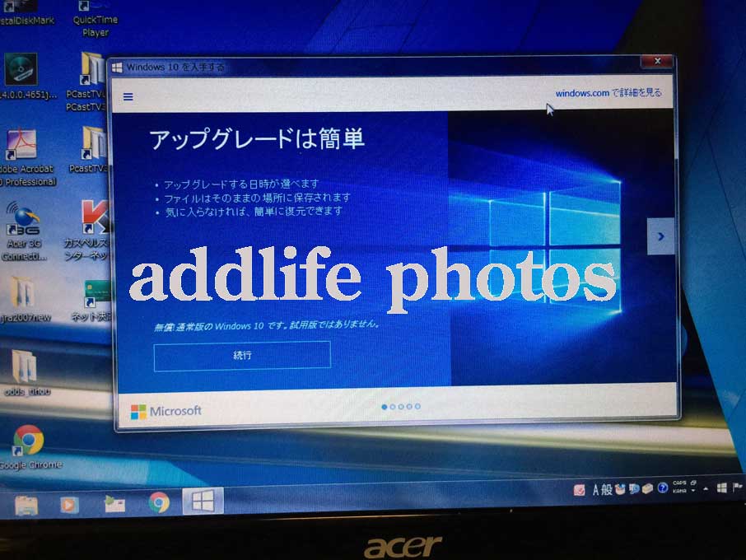The image size is (746, 560).
Task: Open Action Center flag icon
Action: coord(737,488)
